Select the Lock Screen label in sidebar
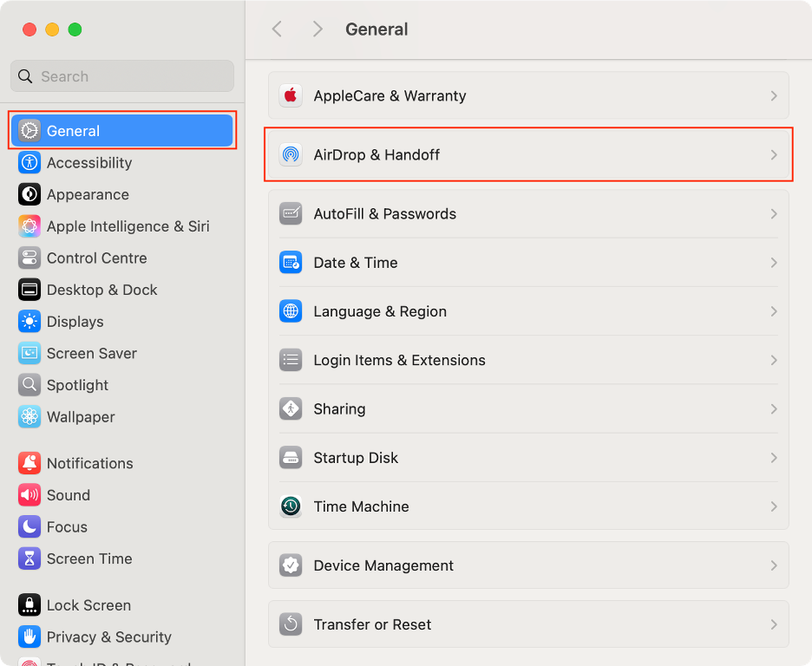The image size is (812, 666). tap(89, 605)
